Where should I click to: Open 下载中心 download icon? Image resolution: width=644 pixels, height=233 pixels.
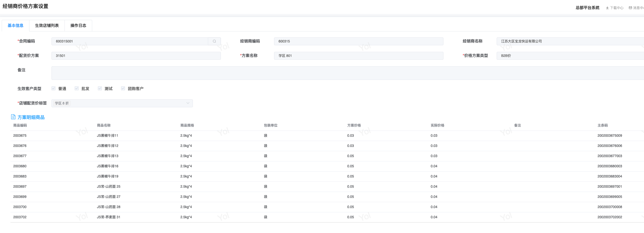(x=607, y=8)
